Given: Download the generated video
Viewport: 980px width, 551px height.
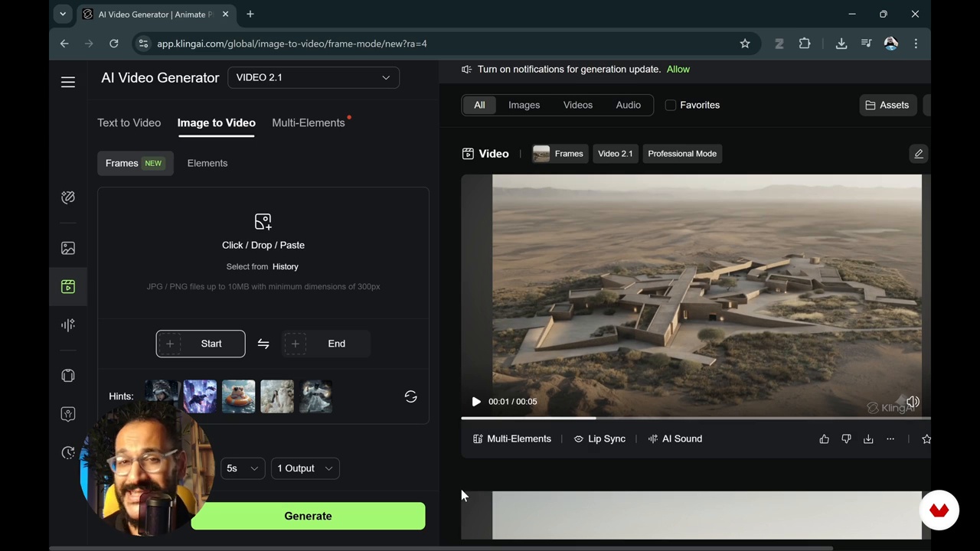Looking at the screenshot, I should click(868, 439).
